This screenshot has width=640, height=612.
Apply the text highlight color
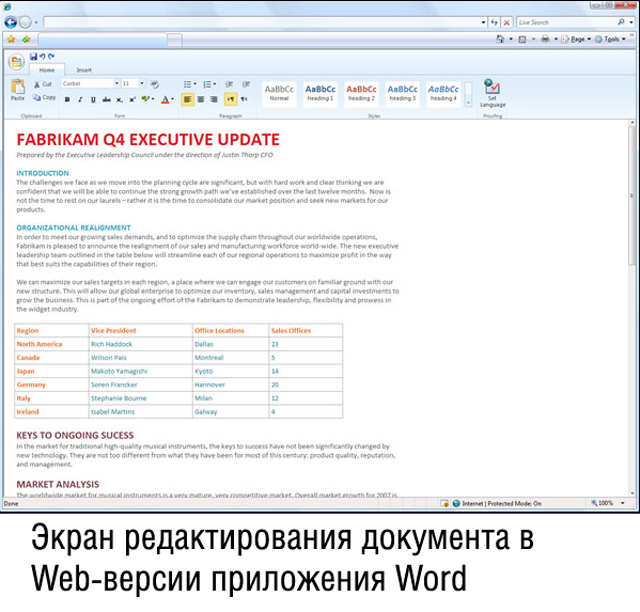tap(145, 99)
